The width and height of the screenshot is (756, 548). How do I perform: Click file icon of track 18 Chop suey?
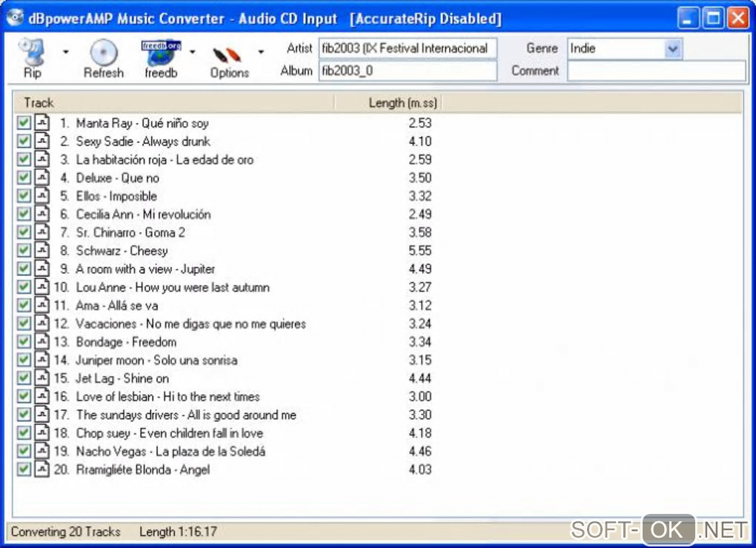(42, 433)
